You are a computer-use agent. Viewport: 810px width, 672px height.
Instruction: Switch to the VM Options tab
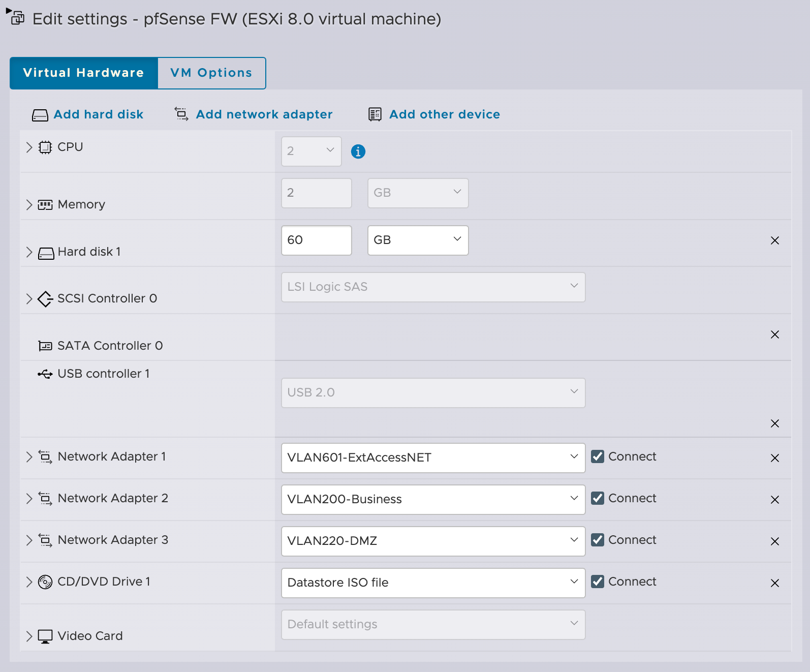pos(211,73)
